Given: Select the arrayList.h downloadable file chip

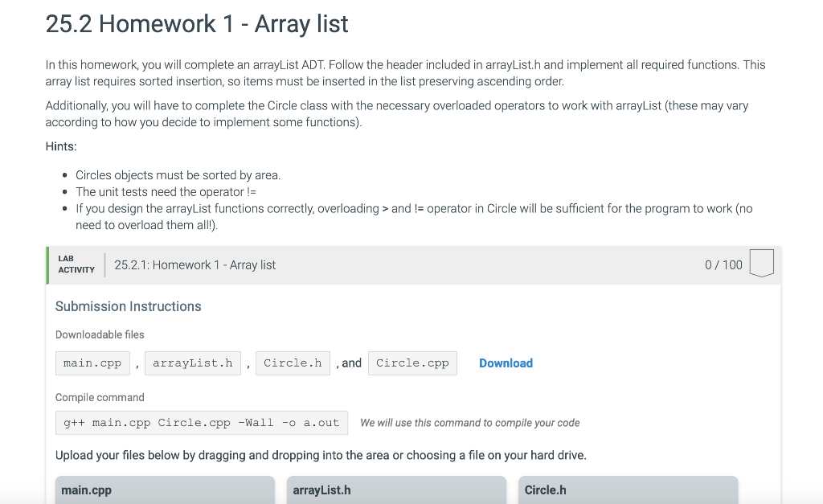Looking at the screenshot, I should coord(192,363).
